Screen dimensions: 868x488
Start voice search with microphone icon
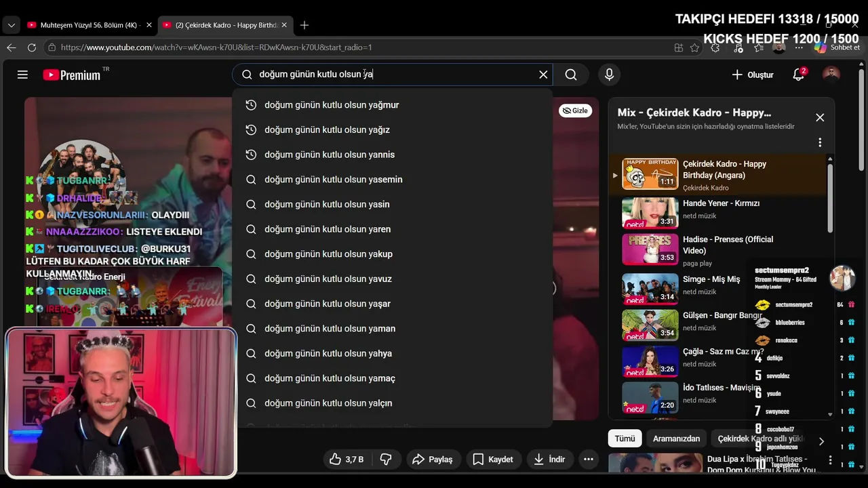[609, 75]
